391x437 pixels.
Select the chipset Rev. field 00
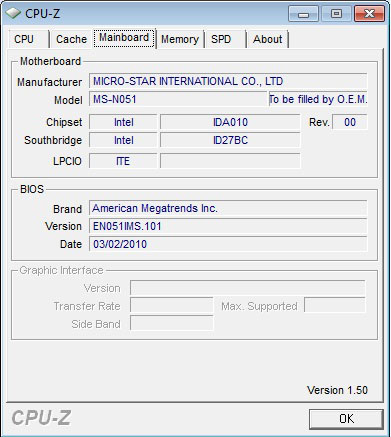click(350, 122)
